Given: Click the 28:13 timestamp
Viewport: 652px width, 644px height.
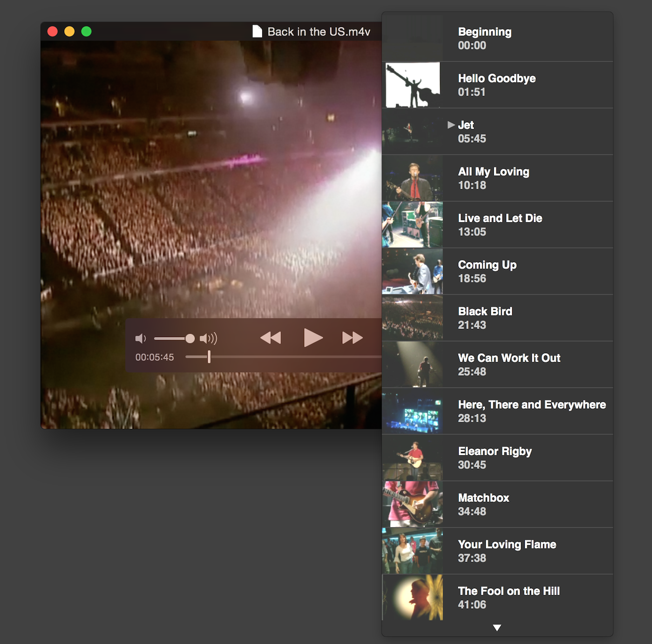Looking at the screenshot, I should 472,418.
